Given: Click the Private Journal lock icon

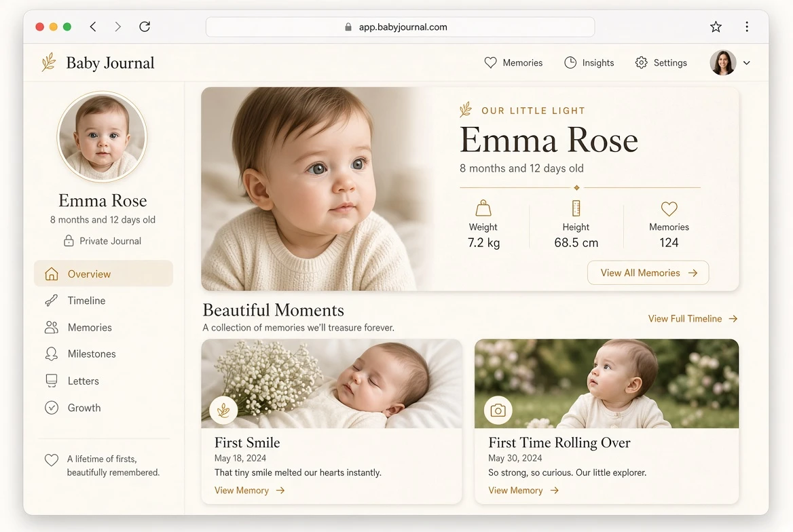Looking at the screenshot, I should (69, 241).
